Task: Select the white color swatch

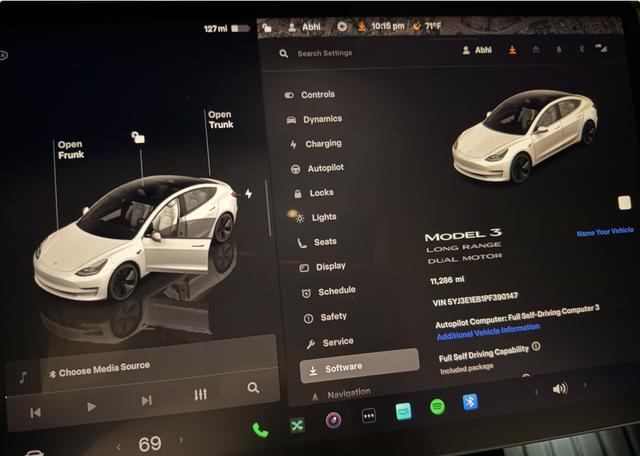Action: (624, 202)
